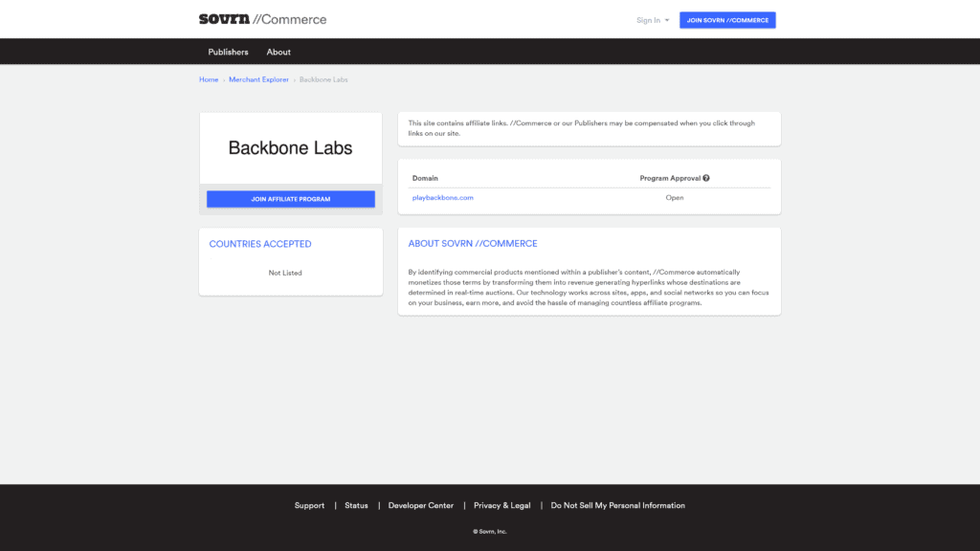Open the Status footer link

[x=356, y=505]
